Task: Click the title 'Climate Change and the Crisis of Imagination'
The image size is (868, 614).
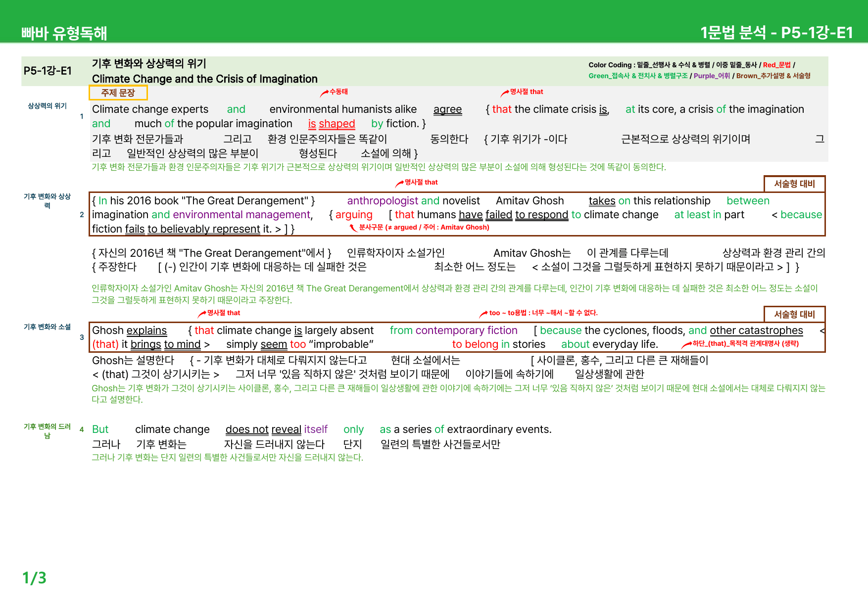Action: click(x=204, y=79)
